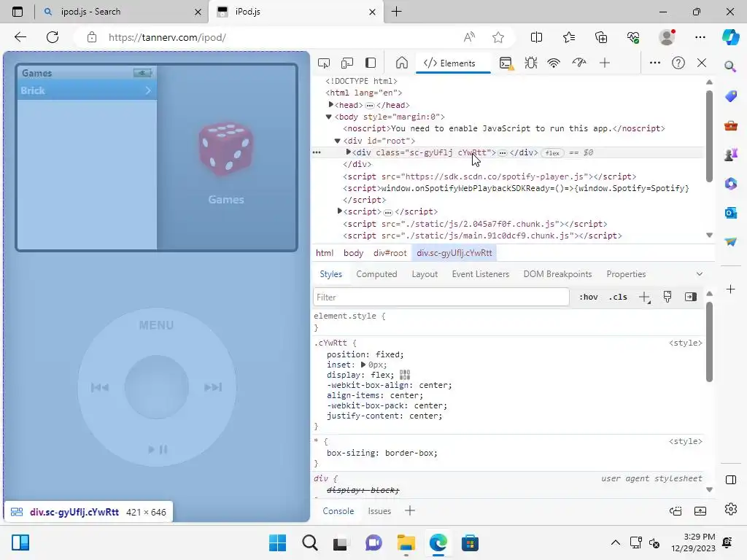Open the Read aloud icon in address bar
Screen dimensions: 747x560
click(x=469, y=37)
